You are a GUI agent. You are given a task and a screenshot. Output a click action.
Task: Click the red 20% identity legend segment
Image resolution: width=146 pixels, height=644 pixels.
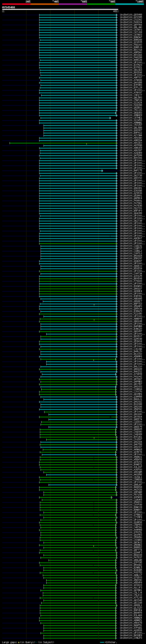(x=16, y=4)
